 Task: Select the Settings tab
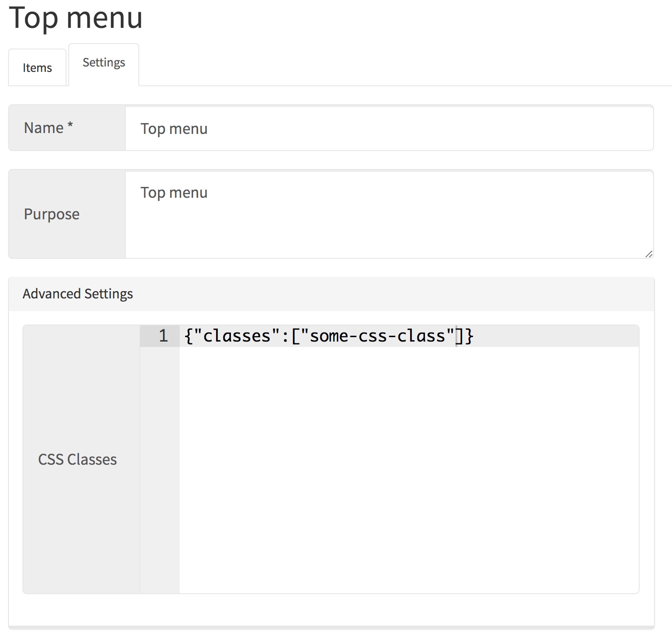104,62
